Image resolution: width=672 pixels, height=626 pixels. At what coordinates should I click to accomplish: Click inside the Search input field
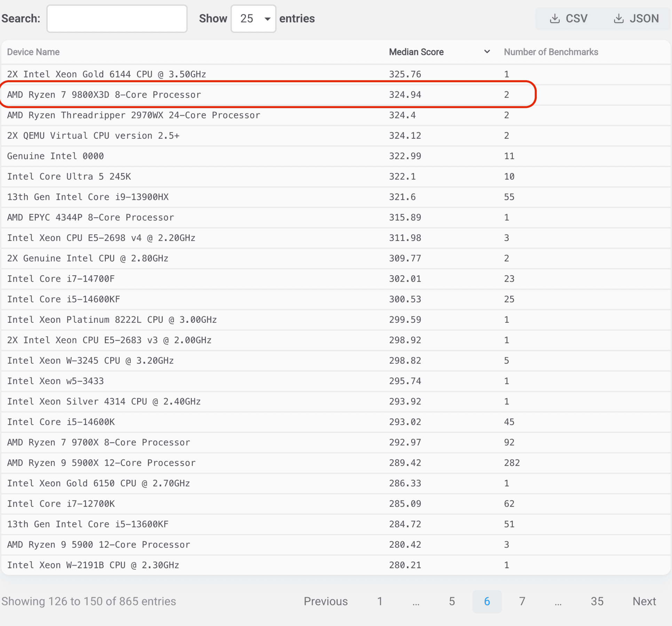(x=117, y=18)
